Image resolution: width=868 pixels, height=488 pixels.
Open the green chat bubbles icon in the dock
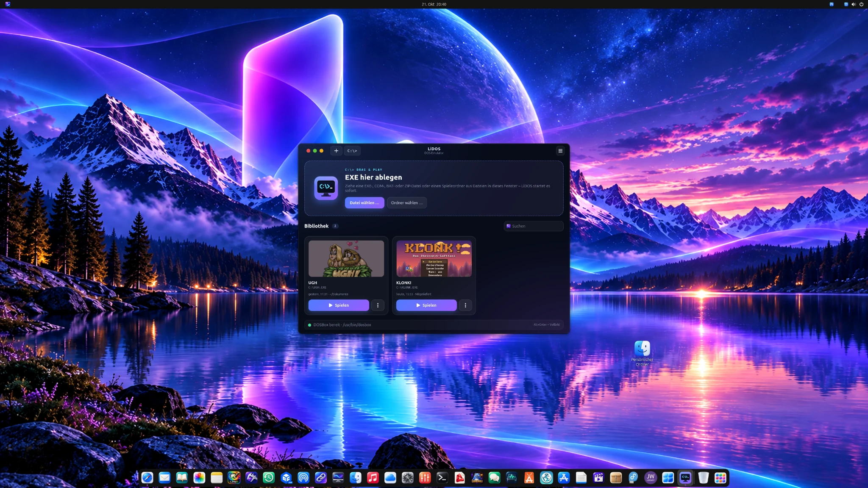pos(495,478)
